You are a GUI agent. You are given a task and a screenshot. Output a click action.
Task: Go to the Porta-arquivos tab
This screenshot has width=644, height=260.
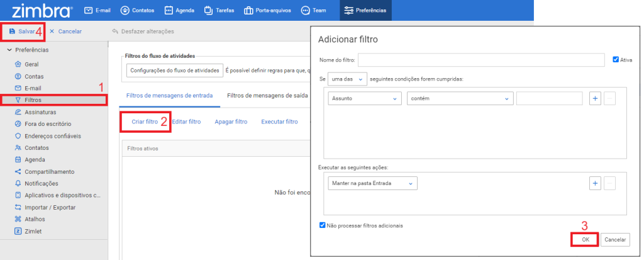[267, 10]
